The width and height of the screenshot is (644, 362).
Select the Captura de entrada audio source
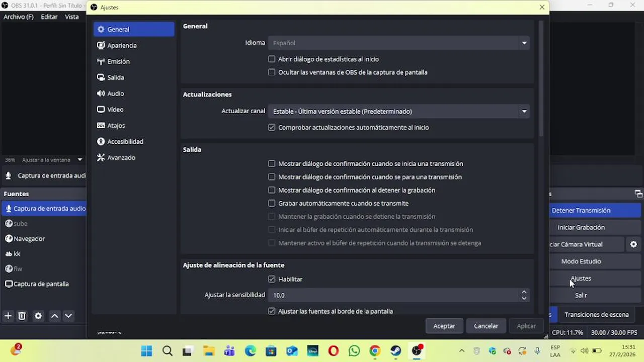click(x=44, y=208)
